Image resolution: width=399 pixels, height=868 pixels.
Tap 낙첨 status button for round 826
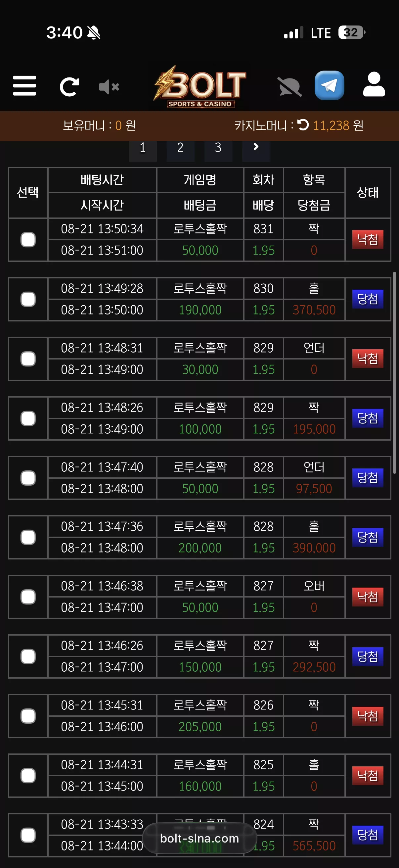[368, 716]
